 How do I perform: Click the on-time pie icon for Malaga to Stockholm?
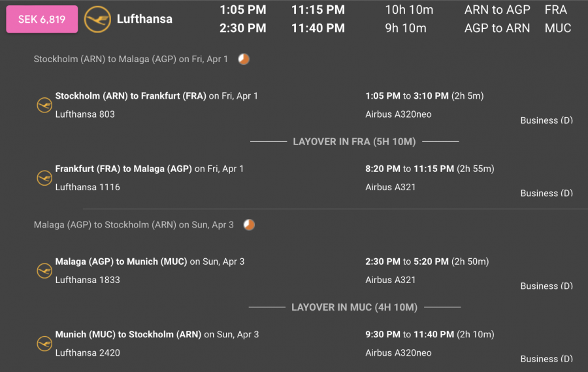click(249, 225)
